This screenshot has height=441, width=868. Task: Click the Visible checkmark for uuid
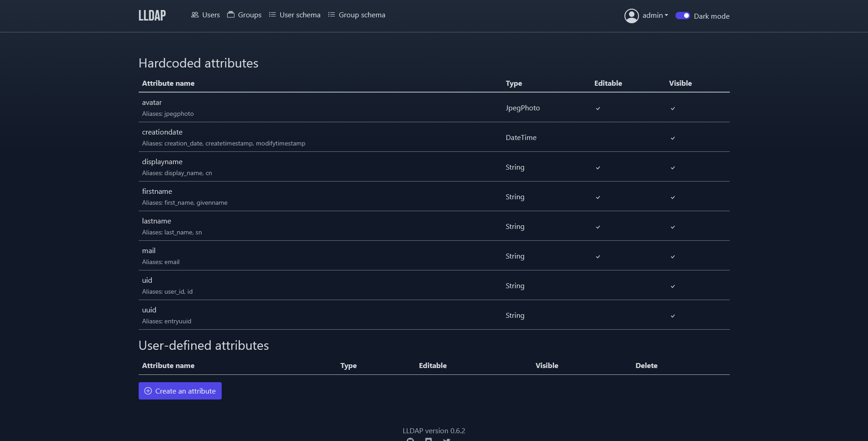tap(673, 316)
